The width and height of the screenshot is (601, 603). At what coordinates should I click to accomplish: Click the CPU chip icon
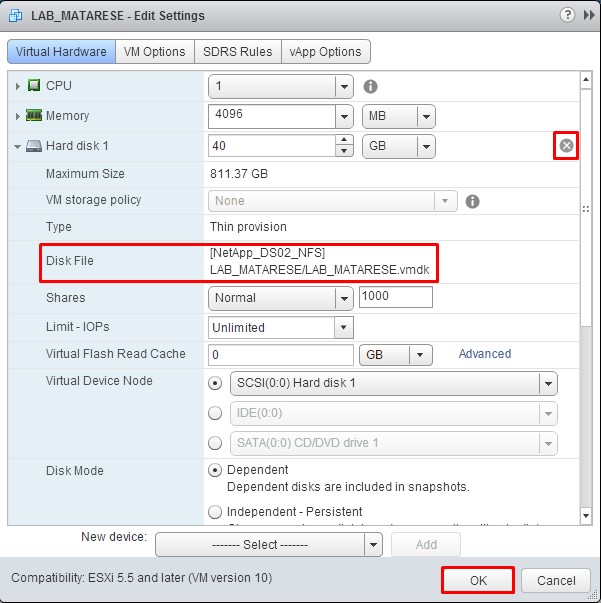coord(34,86)
